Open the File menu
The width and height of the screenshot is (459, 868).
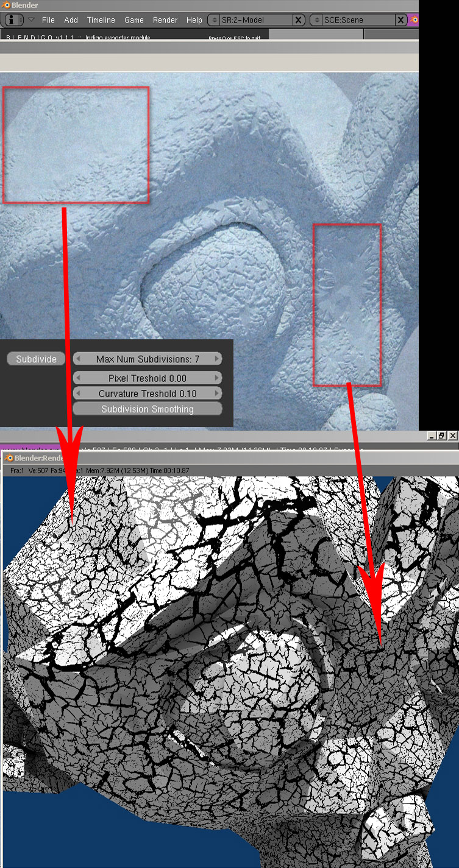(48, 20)
